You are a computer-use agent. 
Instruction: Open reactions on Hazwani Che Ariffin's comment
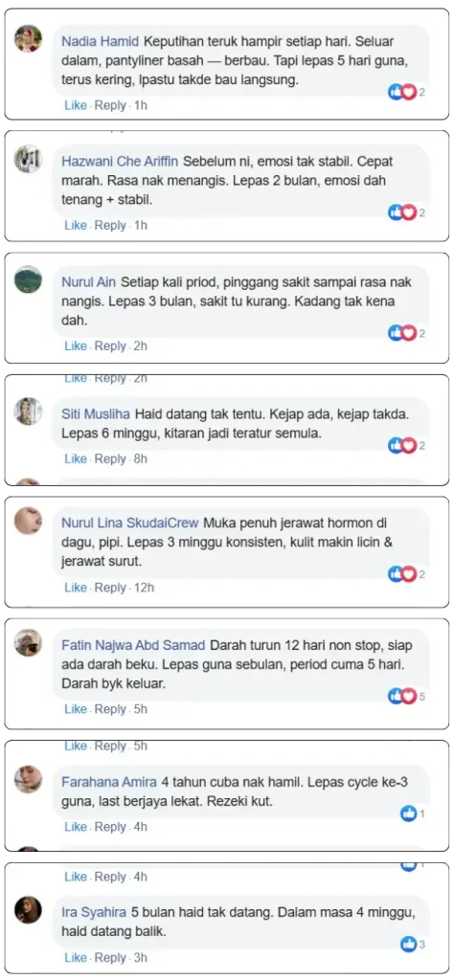click(x=401, y=212)
